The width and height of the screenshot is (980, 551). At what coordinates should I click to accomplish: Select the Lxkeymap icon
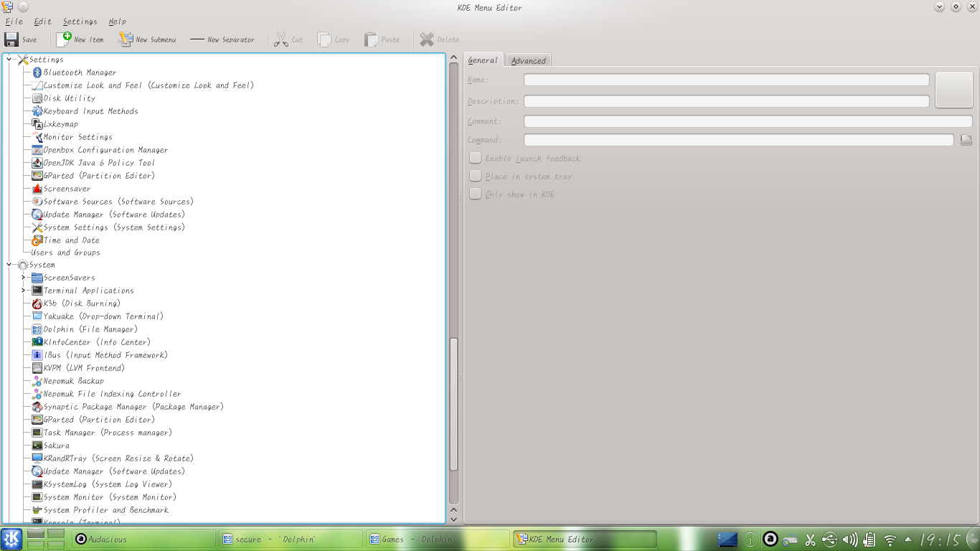(x=37, y=124)
